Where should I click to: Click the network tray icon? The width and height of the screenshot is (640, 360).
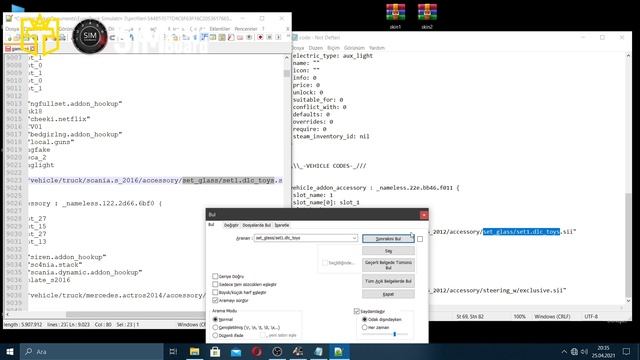click(574, 351)
